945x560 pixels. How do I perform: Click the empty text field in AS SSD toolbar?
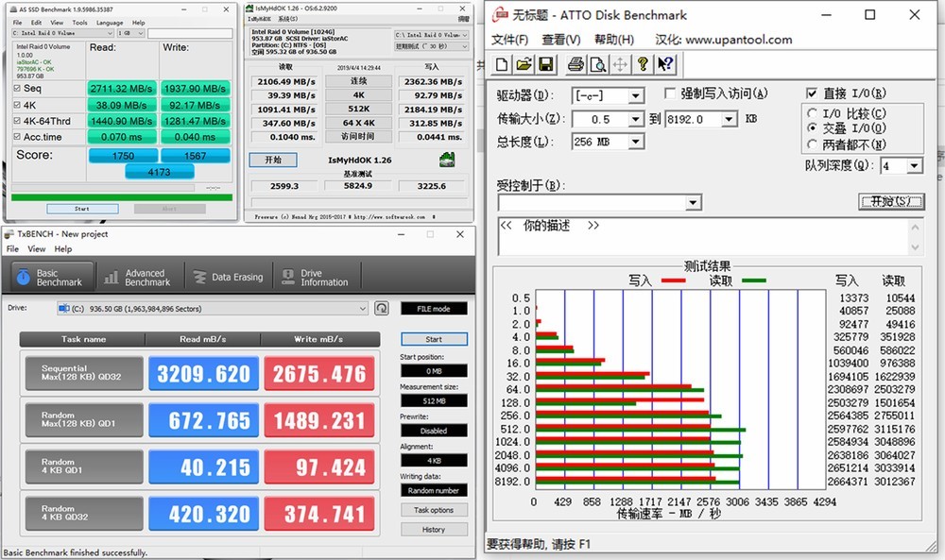click(190, 33)
